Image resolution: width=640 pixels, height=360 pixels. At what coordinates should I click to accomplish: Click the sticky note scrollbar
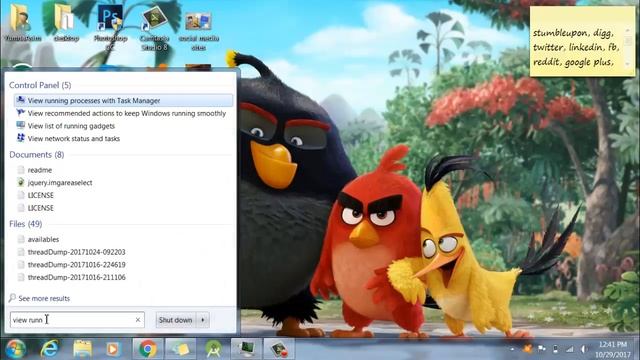point(628,47)
